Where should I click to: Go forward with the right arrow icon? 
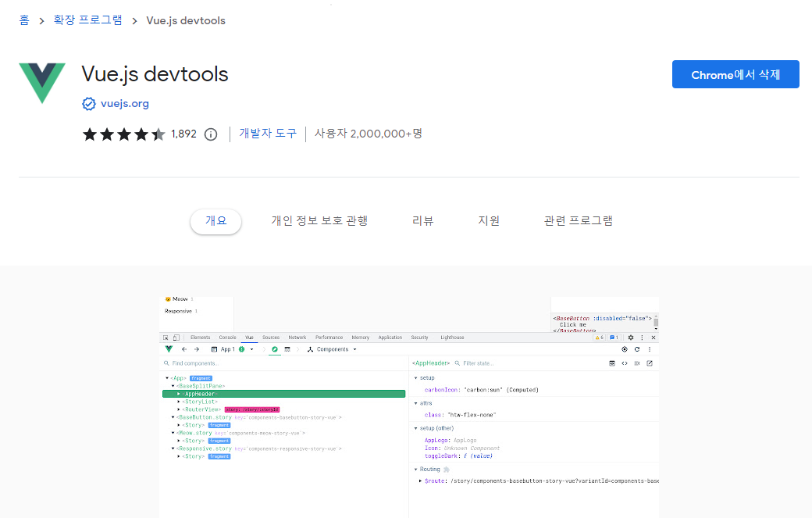coord(197,349)
